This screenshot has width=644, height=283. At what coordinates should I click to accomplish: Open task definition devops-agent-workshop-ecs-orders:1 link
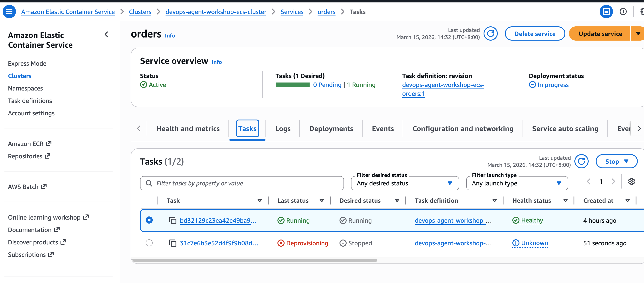click(443, 89)
